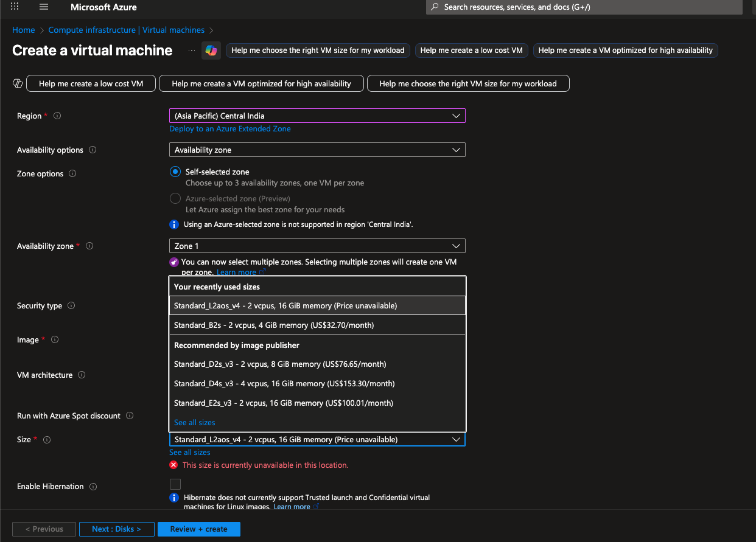Click Review + create button
The height and width of the screenshot is (542, 756).
(199, 529)
